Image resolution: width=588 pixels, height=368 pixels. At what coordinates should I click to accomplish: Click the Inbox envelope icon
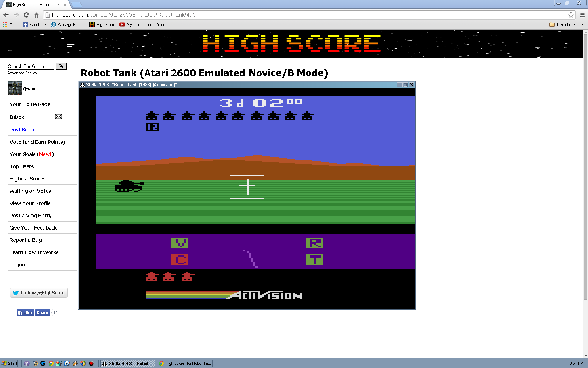[x=58, y=117]
